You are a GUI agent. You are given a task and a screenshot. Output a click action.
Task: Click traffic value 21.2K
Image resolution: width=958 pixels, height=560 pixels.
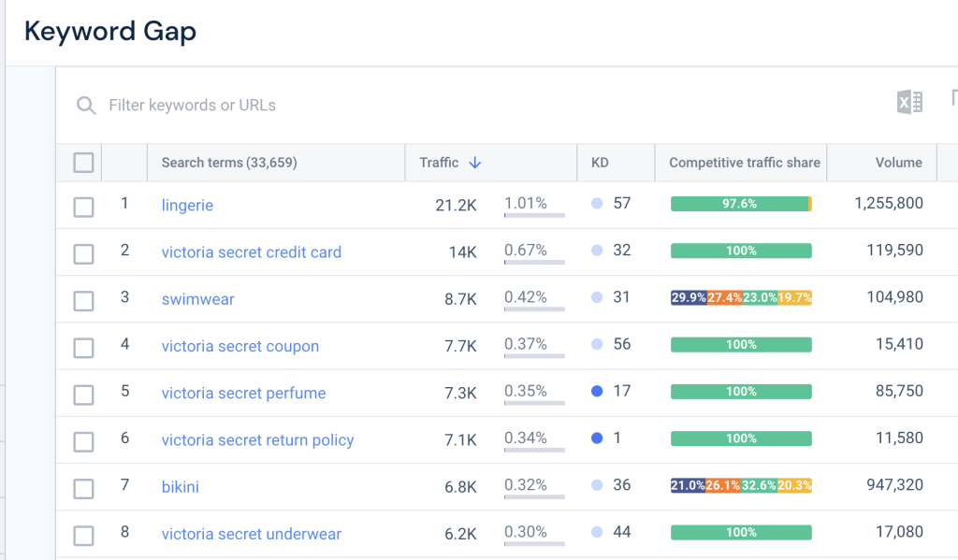click(456, 206)
